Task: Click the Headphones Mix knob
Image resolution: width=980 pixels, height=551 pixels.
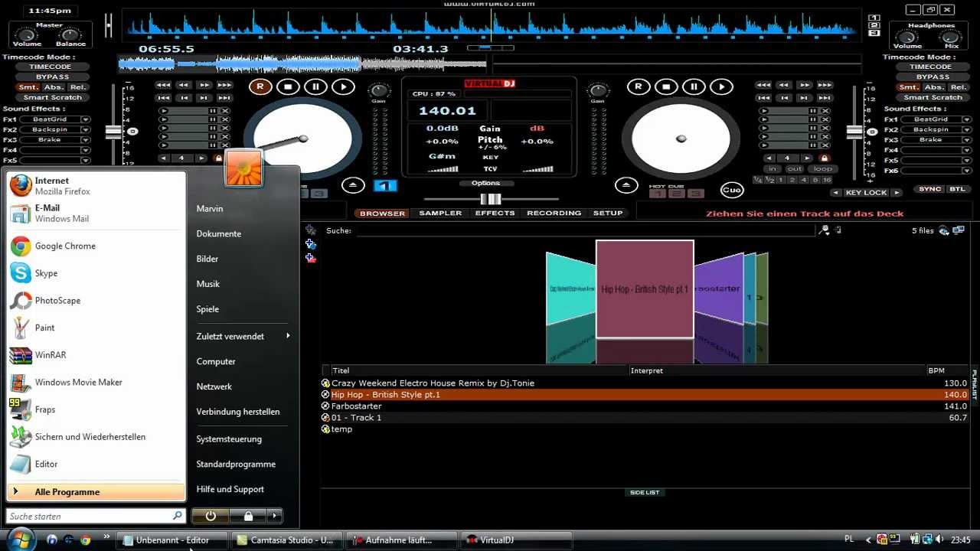Action: click(x=951, y=37)
